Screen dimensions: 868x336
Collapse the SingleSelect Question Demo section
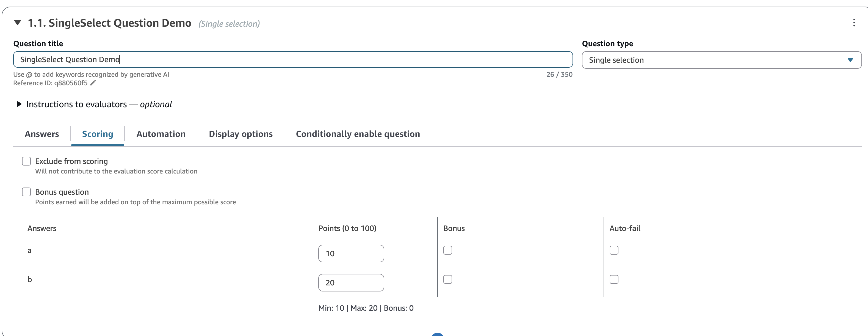[18, 23]
